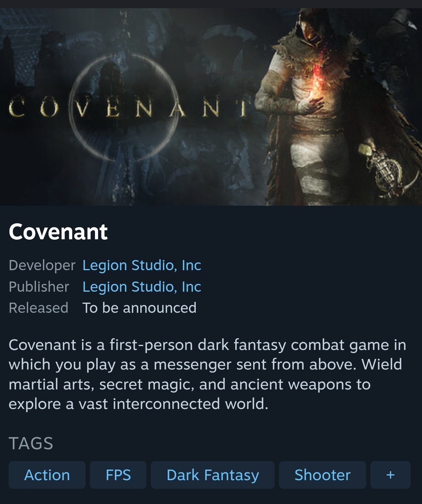The image size is (422, 504).
Task: Click the Developer label
Action: [x=42, y=265]
